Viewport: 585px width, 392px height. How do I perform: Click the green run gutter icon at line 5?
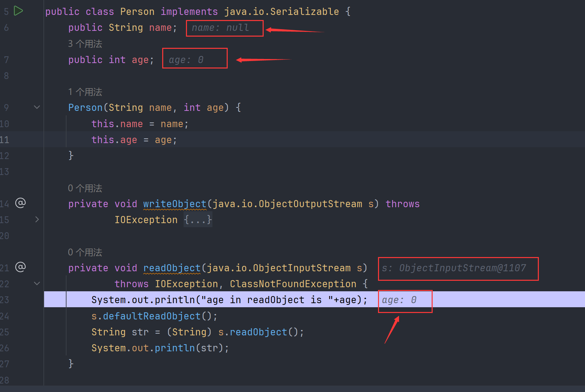18,11
